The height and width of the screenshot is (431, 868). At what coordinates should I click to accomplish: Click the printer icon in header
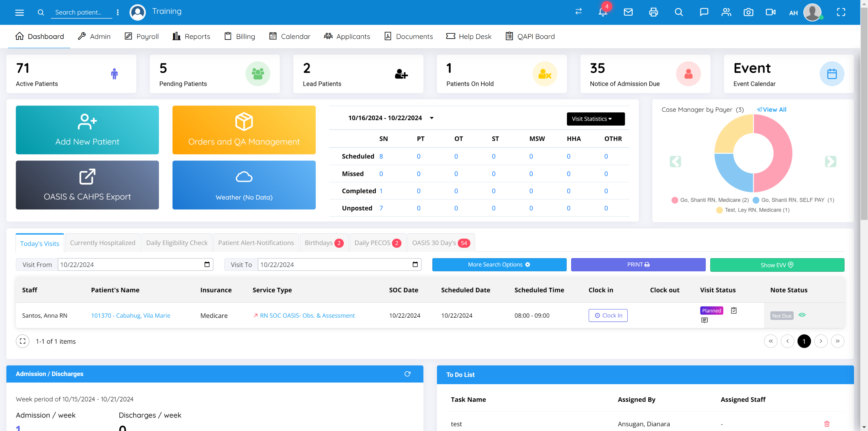click(x=653, y=12)
